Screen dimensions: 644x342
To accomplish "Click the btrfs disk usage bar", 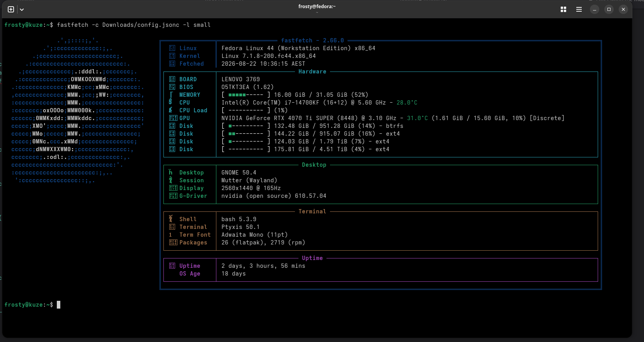I will point(246,126).
